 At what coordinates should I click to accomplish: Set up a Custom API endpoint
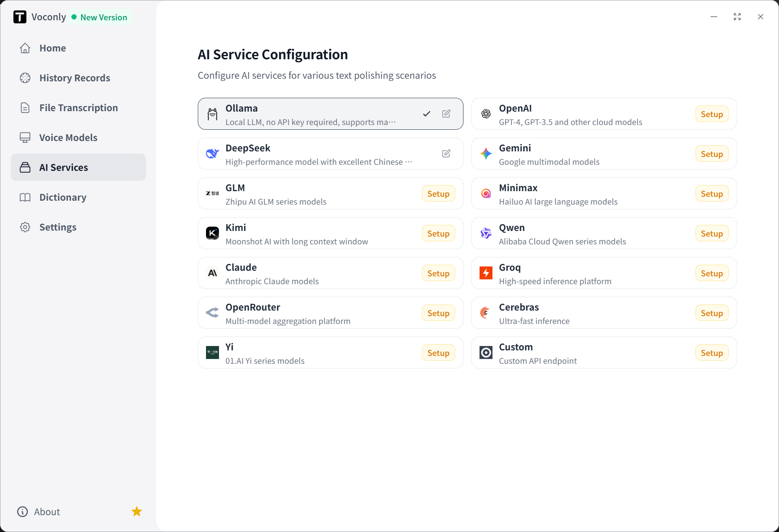pyautogui.click(x=712, y=353)
